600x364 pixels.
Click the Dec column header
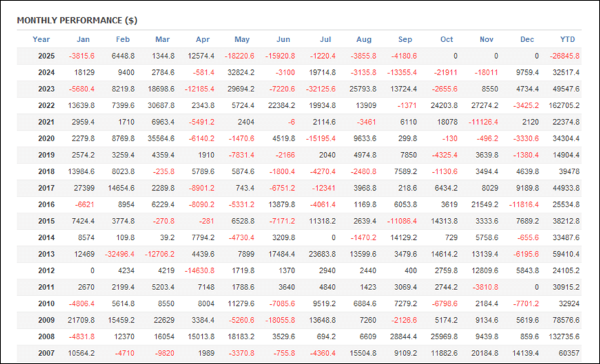pyautogui.click(x=527, y=39)
